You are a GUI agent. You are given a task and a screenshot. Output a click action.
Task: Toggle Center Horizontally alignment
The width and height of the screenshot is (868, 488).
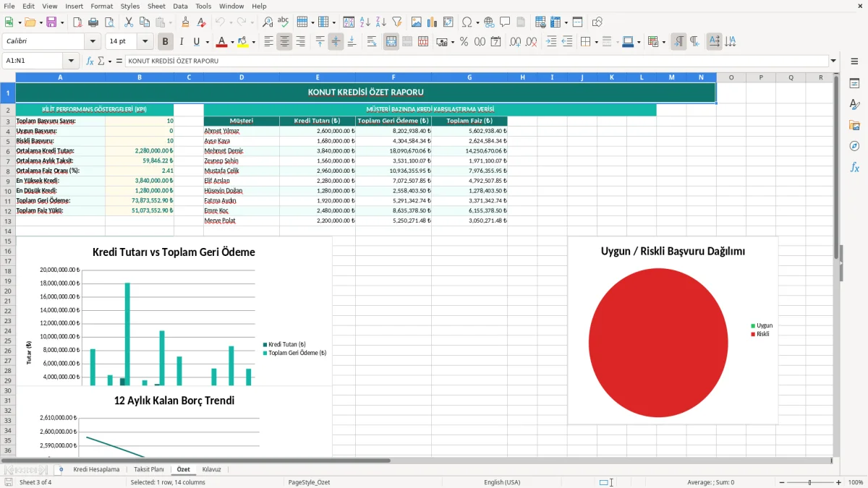click(x=285, y=42)
